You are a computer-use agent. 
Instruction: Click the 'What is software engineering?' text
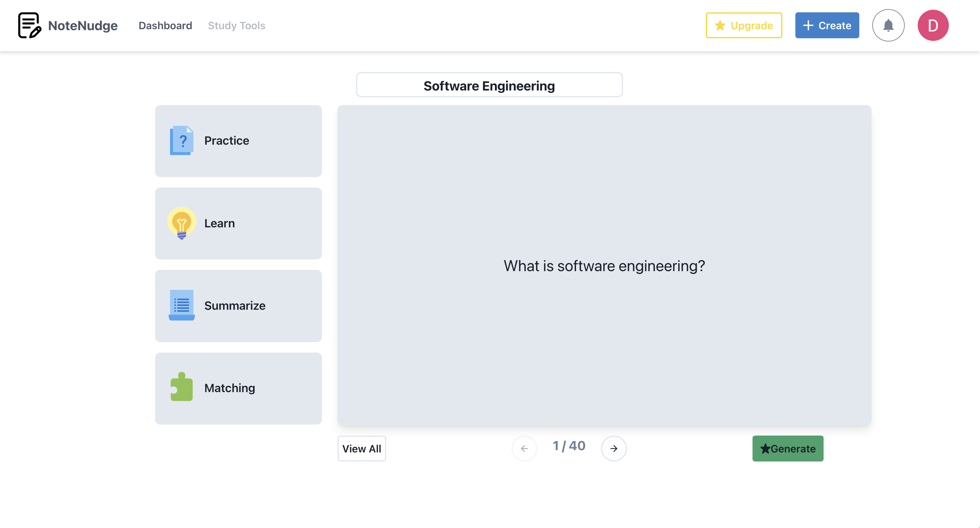point(604,266)
